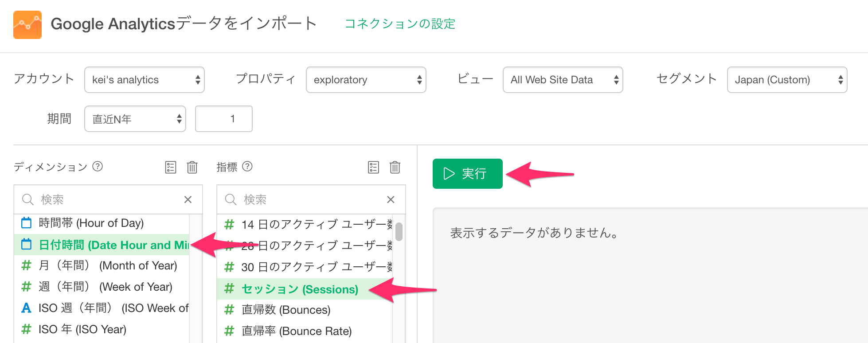Select ISO 週（年間） (ISO Week of Year) dimension
This screenshot has height=343, width=868.
point(102,308)
